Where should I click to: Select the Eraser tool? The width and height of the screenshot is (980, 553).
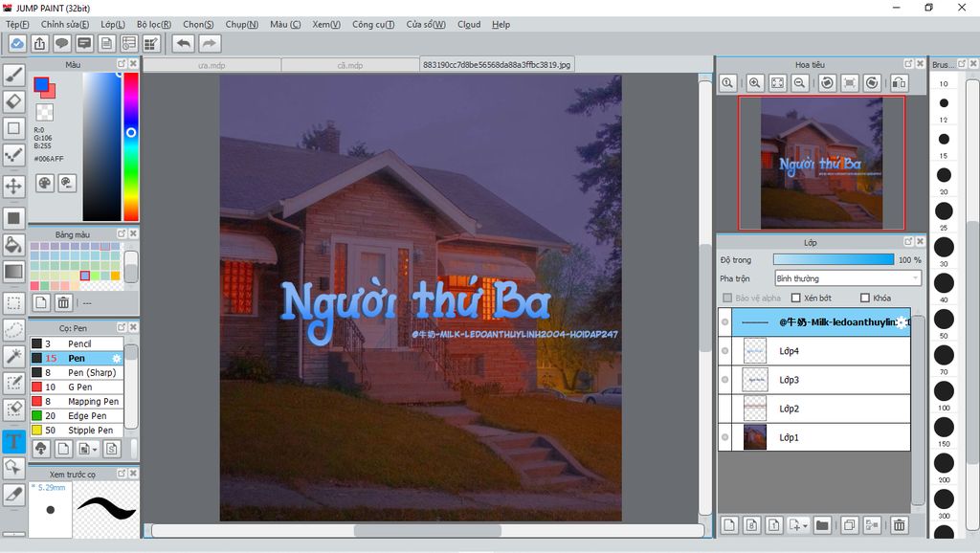tap(13, 101)
